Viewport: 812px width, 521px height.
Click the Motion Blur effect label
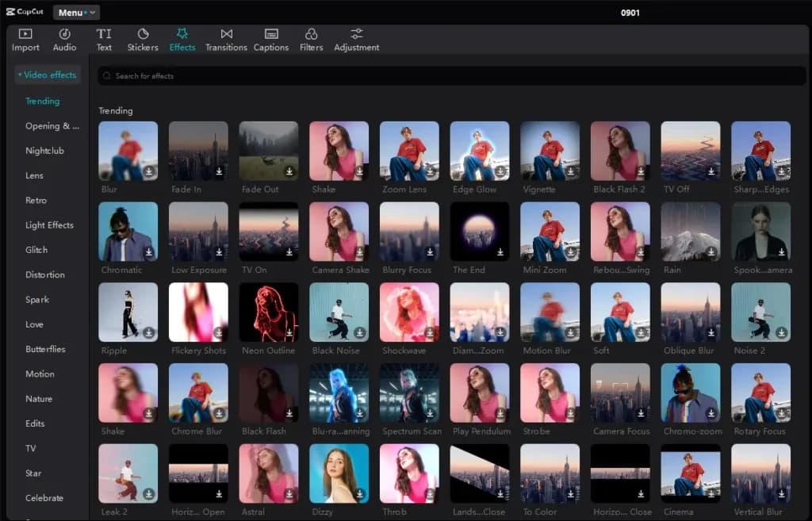pyautogui.click(x=547, y=351)
